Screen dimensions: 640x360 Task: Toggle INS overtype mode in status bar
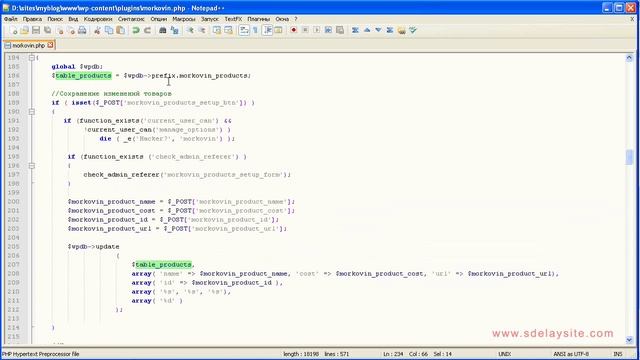(x=618, y=354)
